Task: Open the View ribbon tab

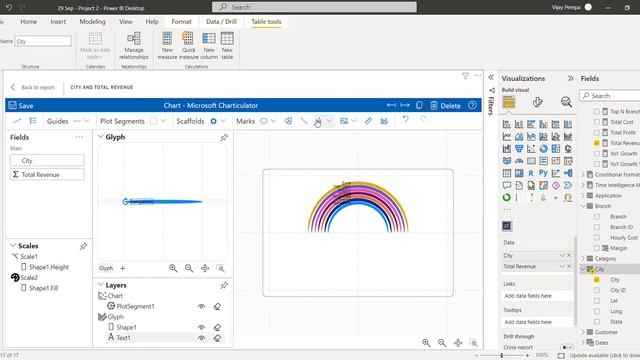Action: 126,22
